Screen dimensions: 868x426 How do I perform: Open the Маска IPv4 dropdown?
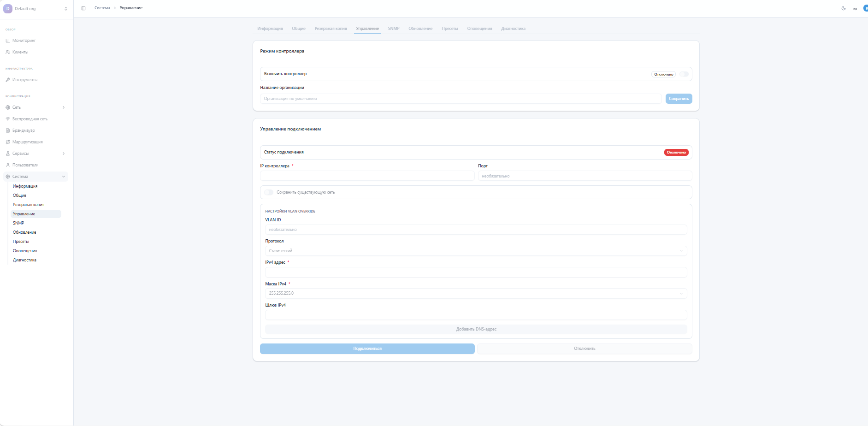tap(476, 293)
